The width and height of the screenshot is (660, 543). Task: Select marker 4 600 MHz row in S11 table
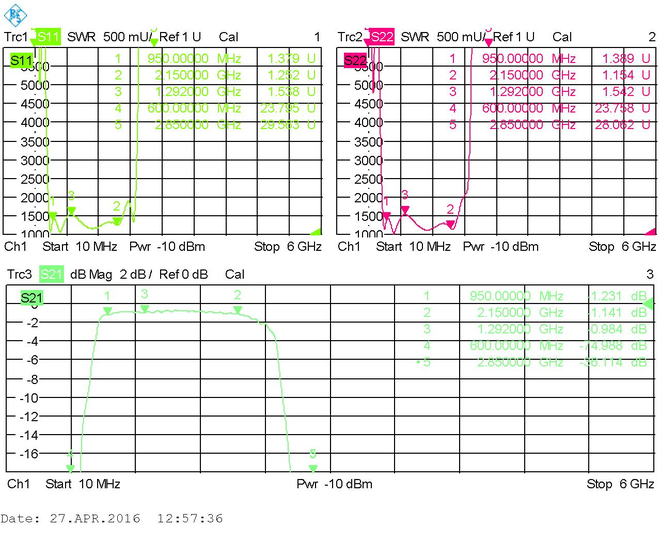click(215, 108)
